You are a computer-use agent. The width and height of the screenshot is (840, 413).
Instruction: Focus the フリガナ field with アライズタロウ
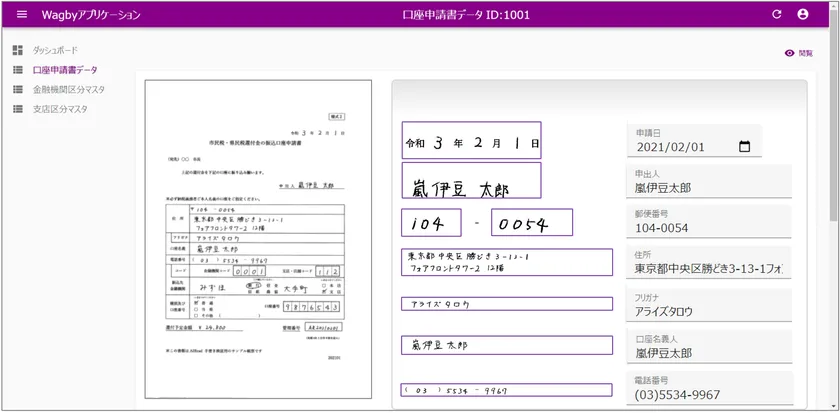pyautogui.click(x=708, y=311)
